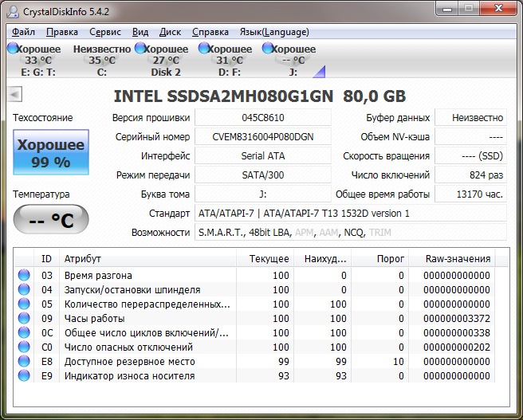Open the Диск menu

pyautogui.click(x=170, y=32)
